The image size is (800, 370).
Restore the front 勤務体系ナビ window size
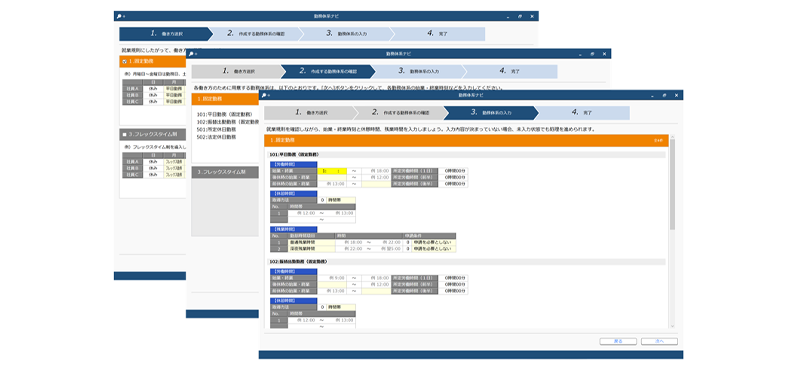click(664, 95)
